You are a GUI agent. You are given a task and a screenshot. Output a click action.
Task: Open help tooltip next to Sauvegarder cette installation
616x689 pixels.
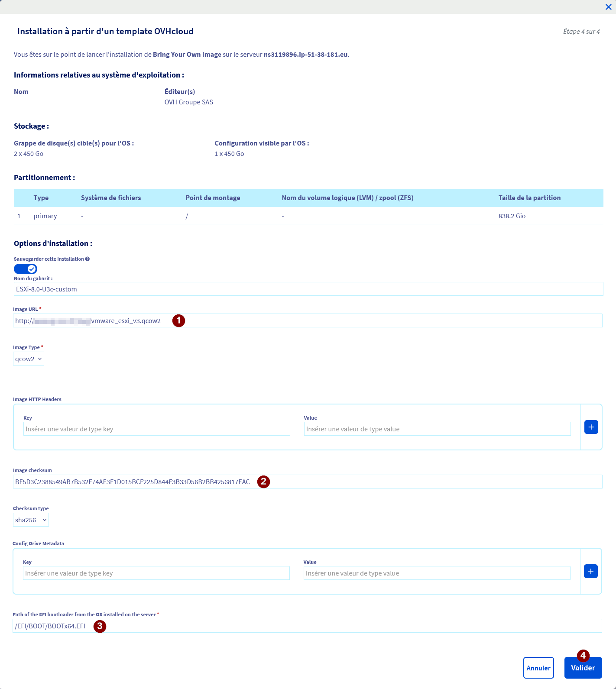(88, 259)
